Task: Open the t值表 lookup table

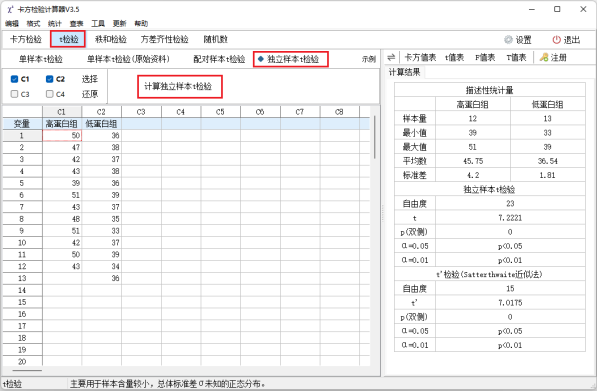Action: [454, 58]
